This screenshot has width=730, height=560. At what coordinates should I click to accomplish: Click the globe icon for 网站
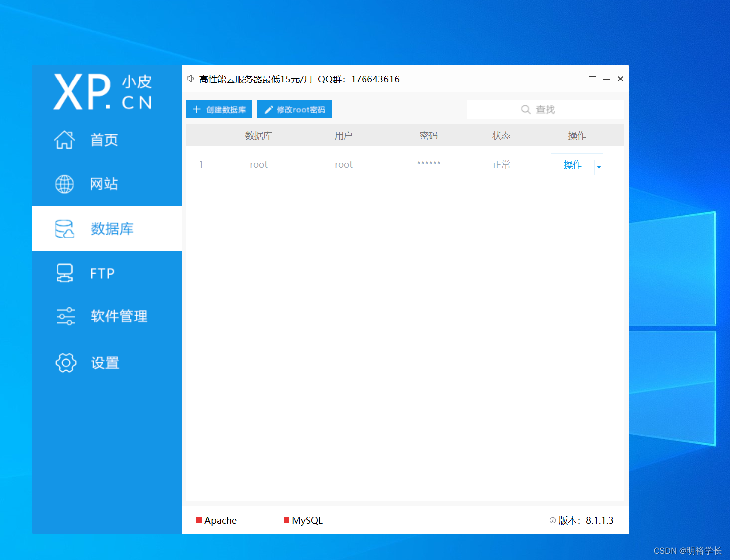pos(64,184)
